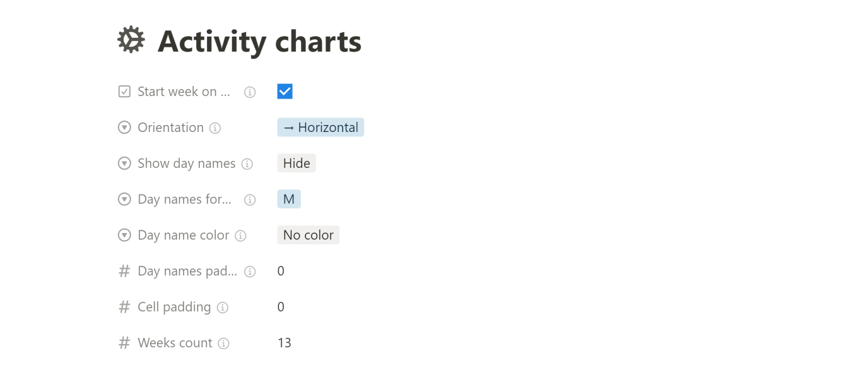Click the number sign icon beside Cell padding
The image size is (868, 375).
point(124,306)
